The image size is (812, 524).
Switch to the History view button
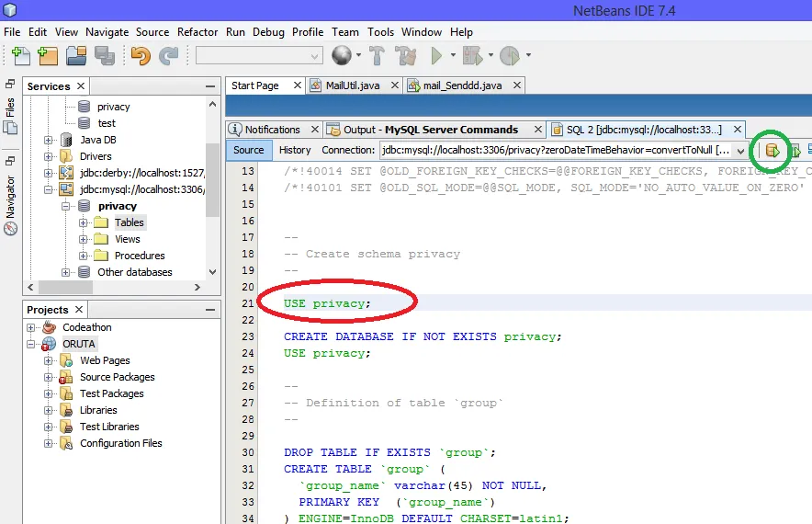point(295,151)
